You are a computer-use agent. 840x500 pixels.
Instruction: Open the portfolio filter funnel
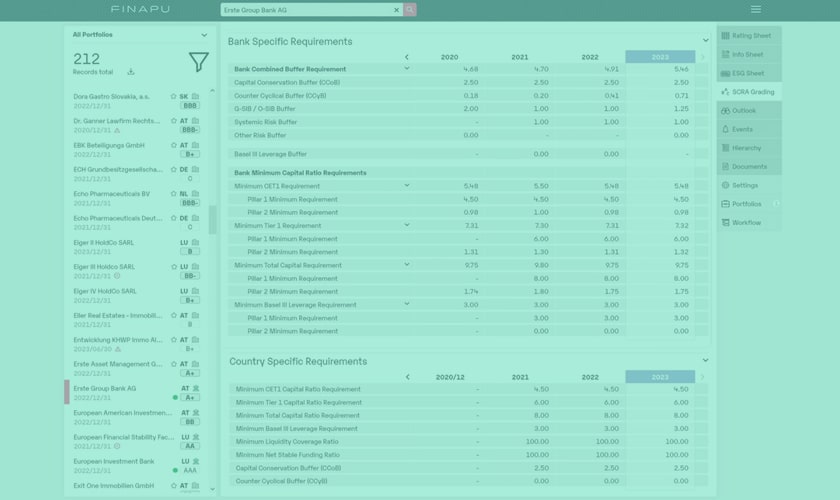click(x=199, y=62)
